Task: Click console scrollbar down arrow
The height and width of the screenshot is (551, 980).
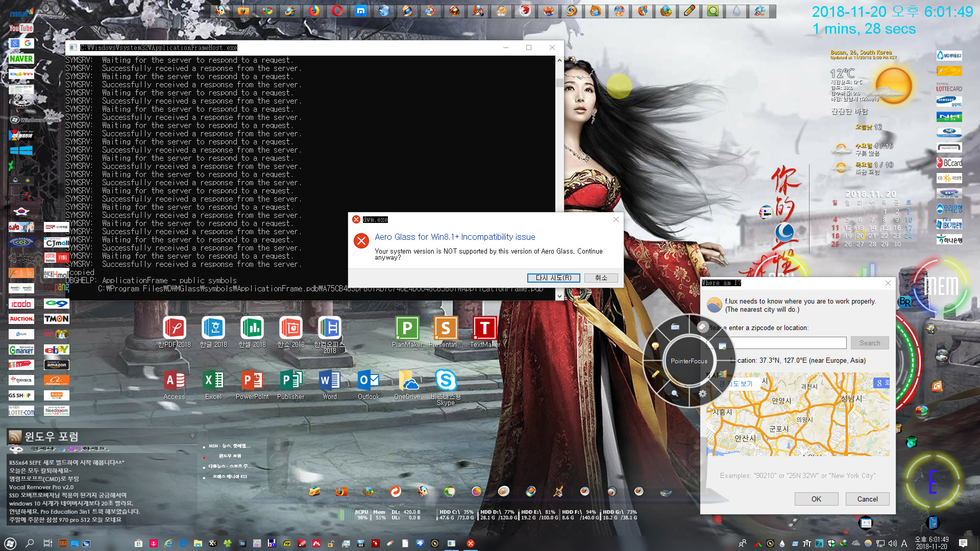Action: (x=559, y=295)
